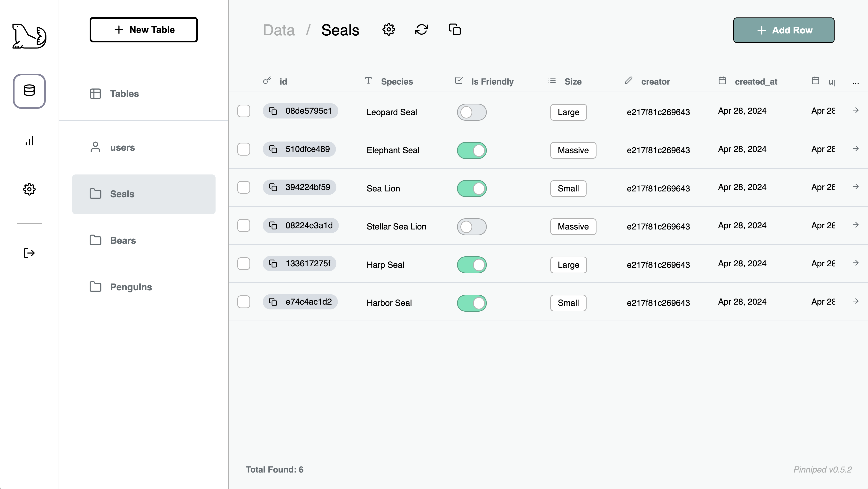Image resolution: width=868 pixels, height=489 pixels.
Task: Change the Small size of Sea Lion
Action: [568, 189]
